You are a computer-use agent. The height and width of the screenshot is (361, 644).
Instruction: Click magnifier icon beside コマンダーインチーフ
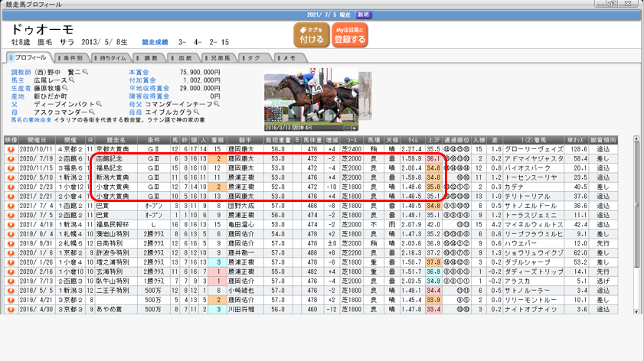[217, 105]
